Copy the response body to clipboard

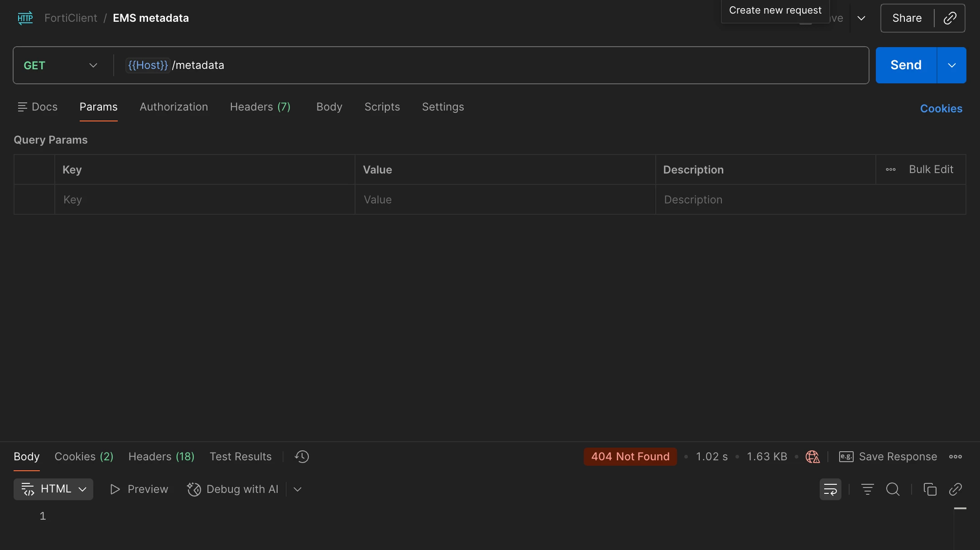pos(930,489)
